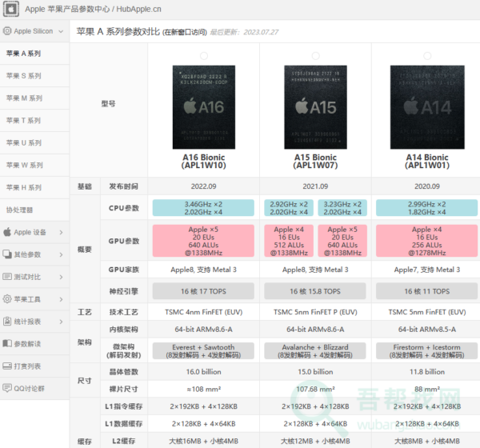Click the QQ讨论群 chat icon
This screenshot has height=448, width=480.
7,389
